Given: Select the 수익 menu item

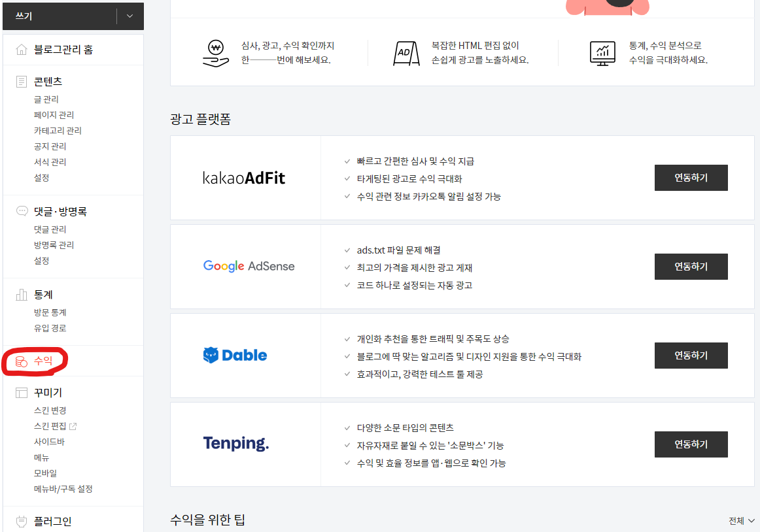Looking at the screenshot, I should [43, 361].
